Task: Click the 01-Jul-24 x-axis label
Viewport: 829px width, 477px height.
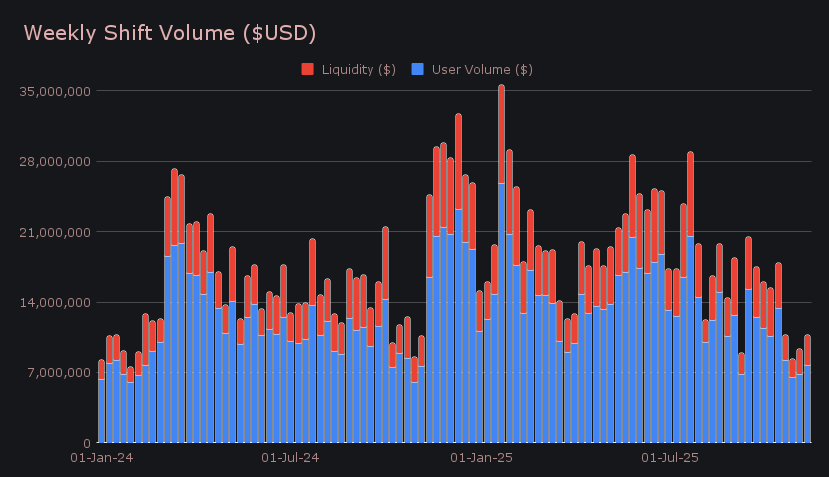Action: coord(290,458)
